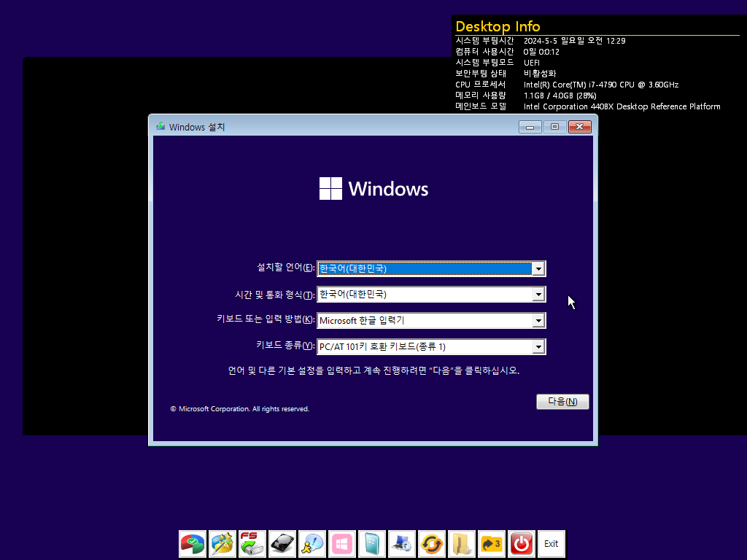The image size is (747, 560).
Task: Click the 비활성화 secure boot status value
Action: [540, 74]
